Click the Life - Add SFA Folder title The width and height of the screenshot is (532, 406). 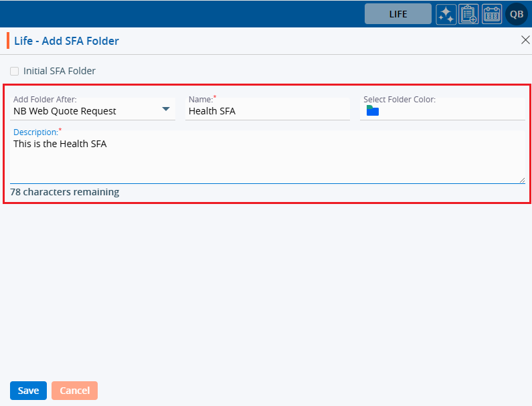pos(66,41)
